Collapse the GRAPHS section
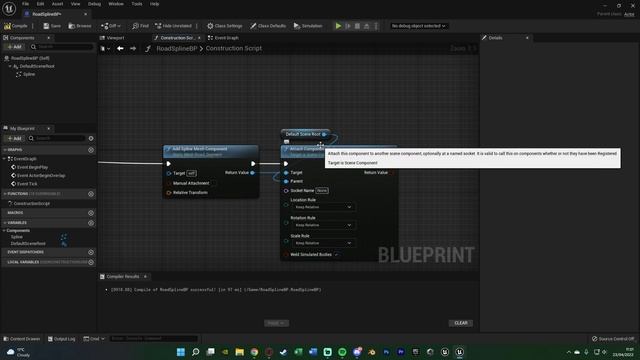 [5, 150]
